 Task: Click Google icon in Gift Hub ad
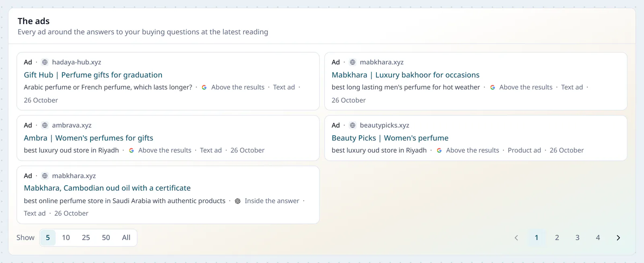(x=204, y=87)
